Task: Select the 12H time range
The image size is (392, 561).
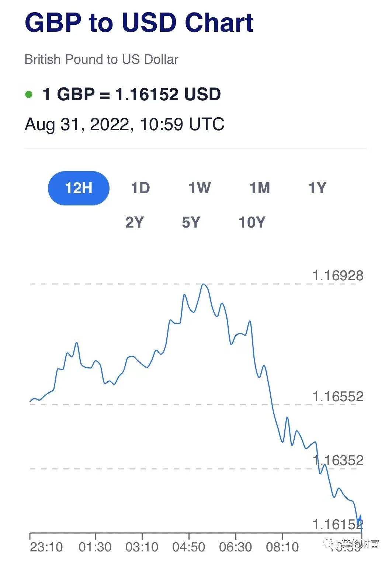Action: [79, 188]
